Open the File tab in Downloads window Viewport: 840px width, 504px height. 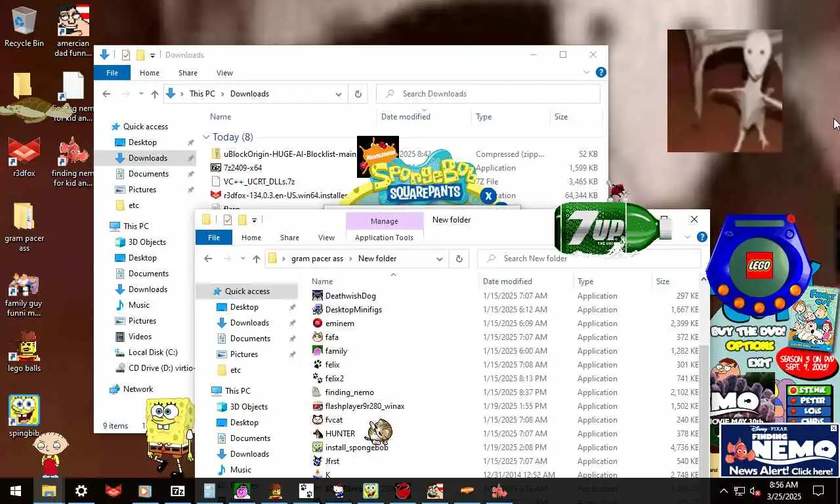coord(112,73)
